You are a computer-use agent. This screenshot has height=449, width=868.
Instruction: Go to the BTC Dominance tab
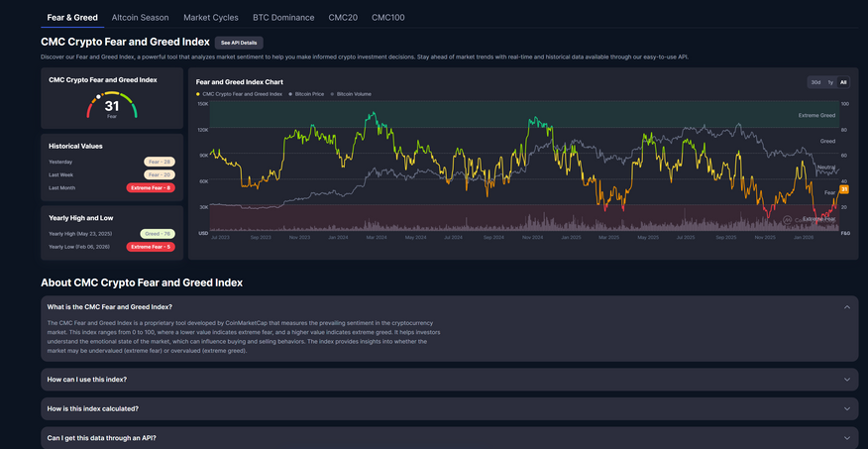(x=283, y=18)
